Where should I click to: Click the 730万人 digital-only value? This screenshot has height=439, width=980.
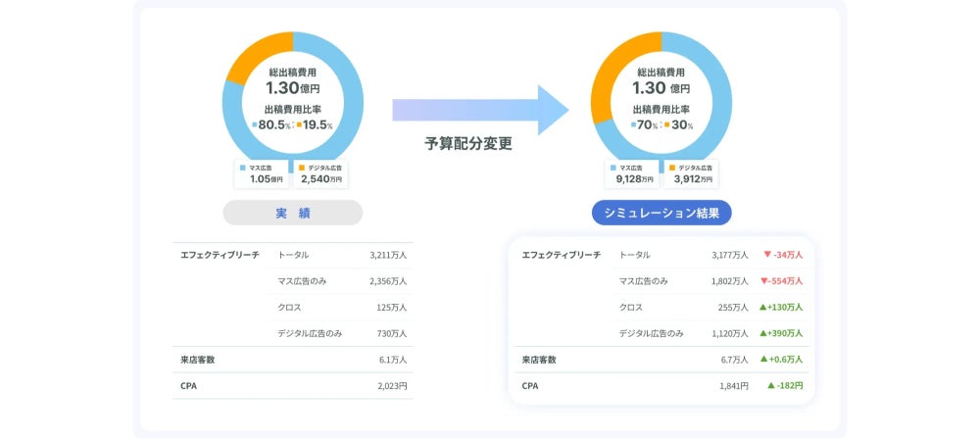393,333
